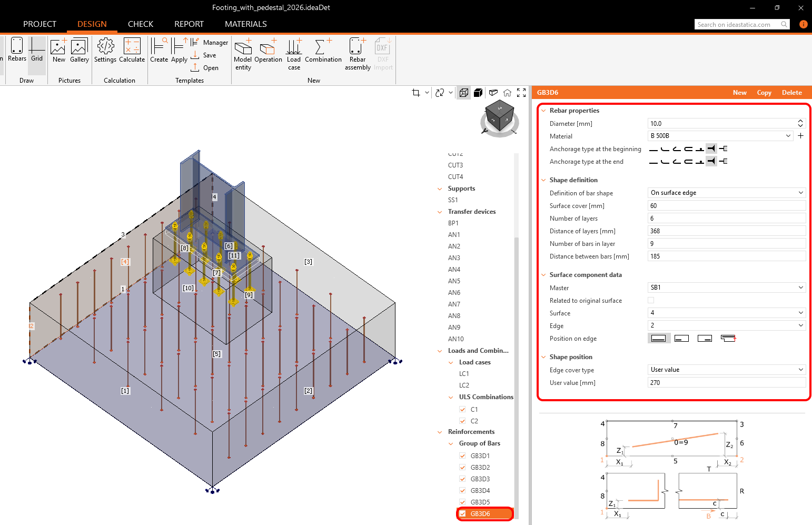Click the home view icon
This screenshot has width=812, height=525.
507,93
